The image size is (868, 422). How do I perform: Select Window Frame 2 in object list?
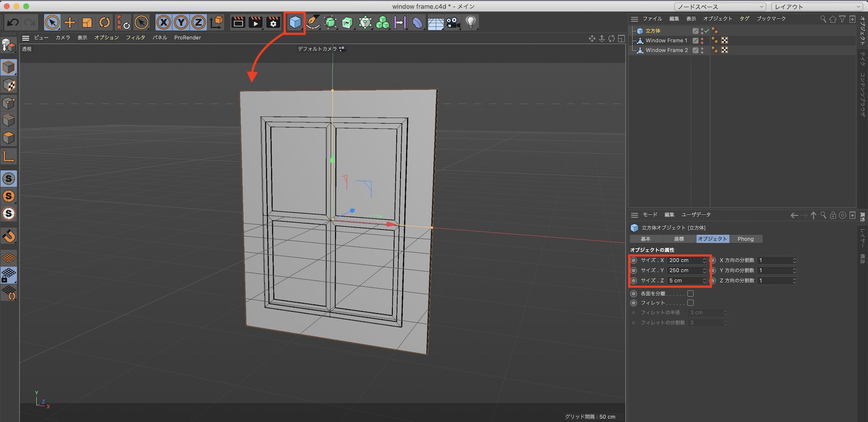coord(666,50)
